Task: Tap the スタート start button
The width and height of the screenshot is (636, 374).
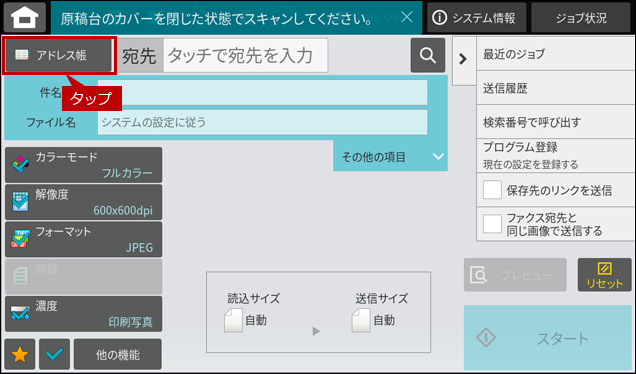Action: [548, 337]
